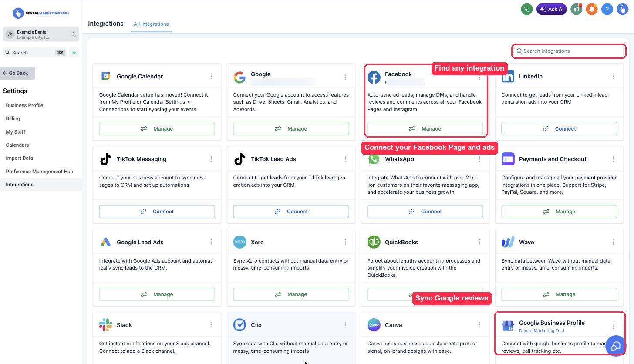
Task: Open Business Profile settings
Action: (24, 105)
